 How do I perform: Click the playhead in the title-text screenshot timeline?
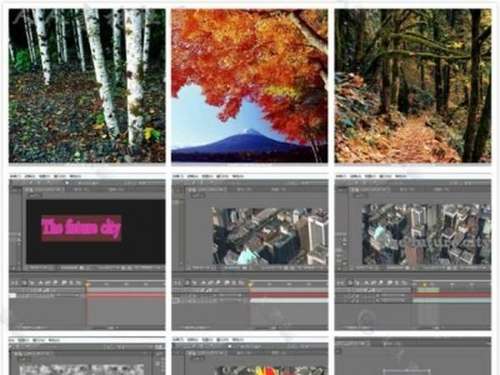(88, 285)
